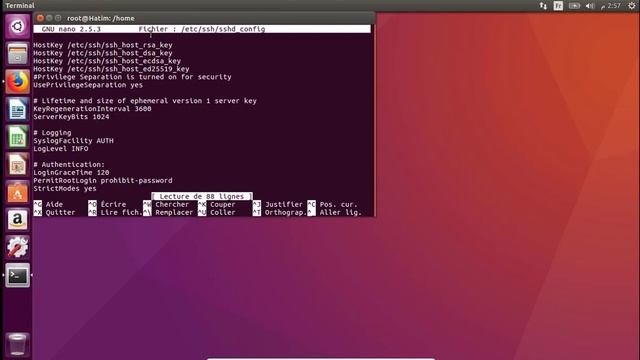
Task: Click the '^T Orthograp.' nano shortcut
Action: tap(280, 212)
